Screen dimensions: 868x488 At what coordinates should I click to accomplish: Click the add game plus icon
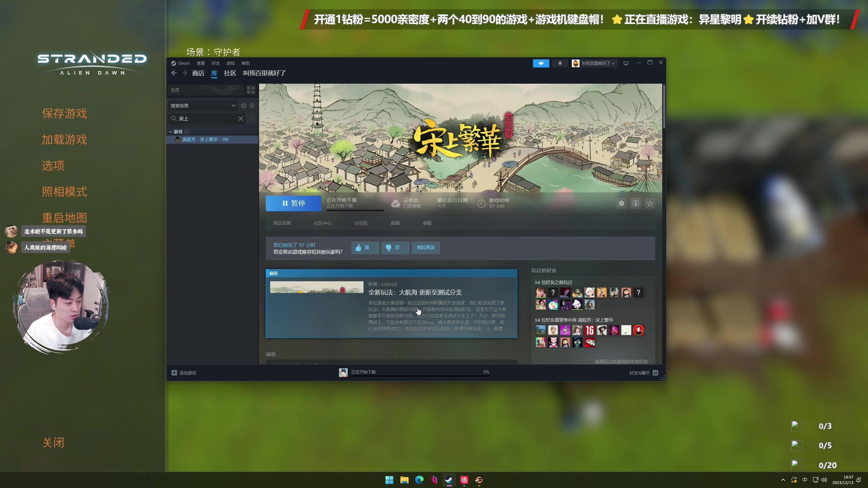pos(174,373)
